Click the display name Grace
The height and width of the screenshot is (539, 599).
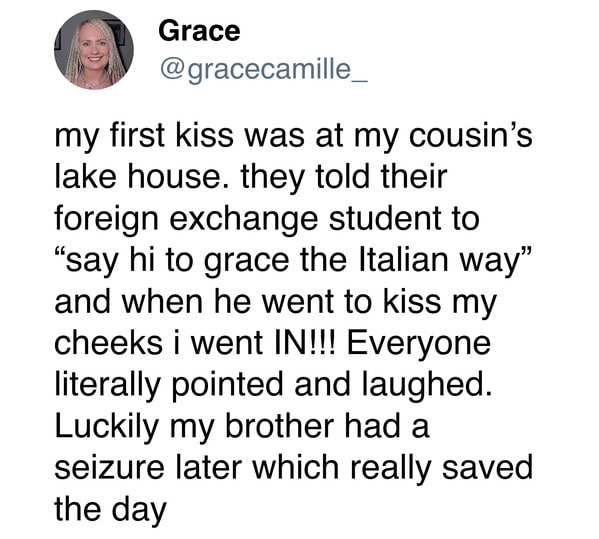[x=199, y=31]
